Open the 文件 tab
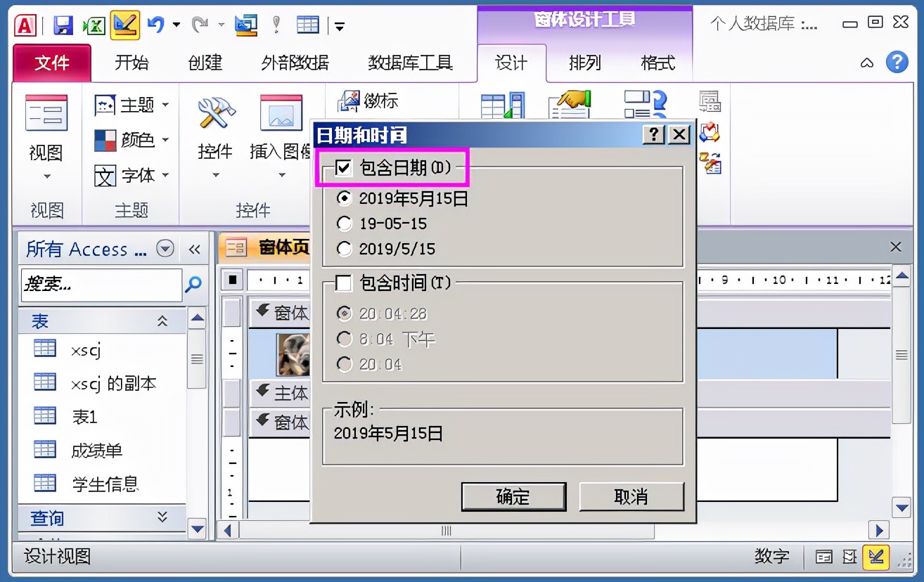This screenshot has width=924, height=582. (x=51, y=63)
